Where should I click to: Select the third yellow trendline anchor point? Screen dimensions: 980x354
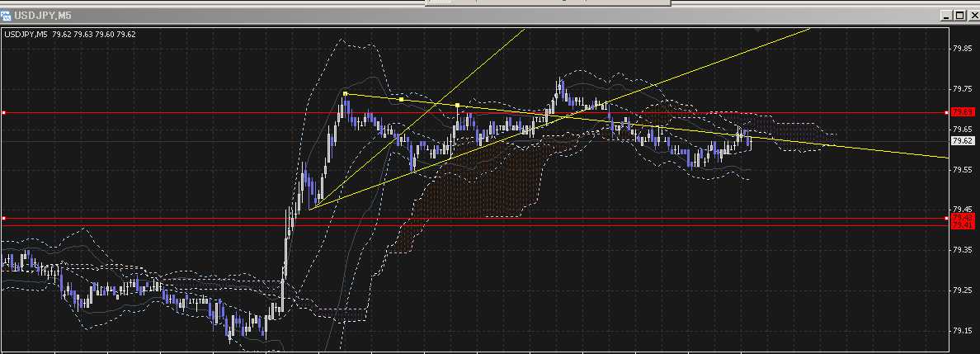click(x=458, y=106)
